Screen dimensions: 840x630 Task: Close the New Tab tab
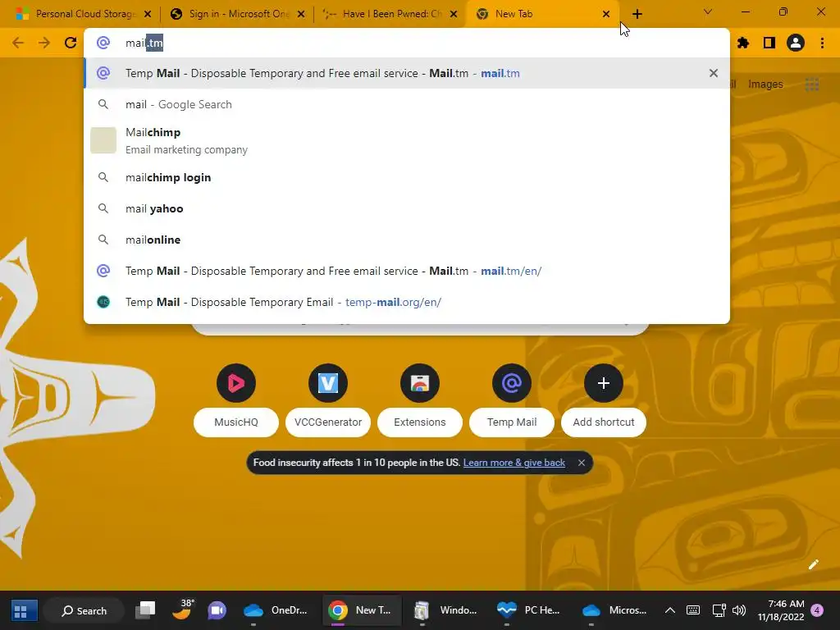coord(606,14)
